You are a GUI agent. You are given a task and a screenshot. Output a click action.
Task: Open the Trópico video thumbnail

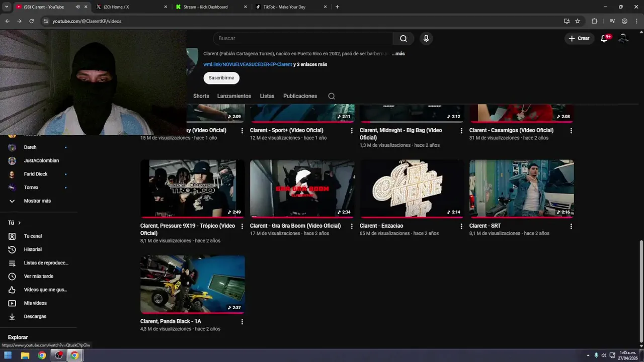193,189
